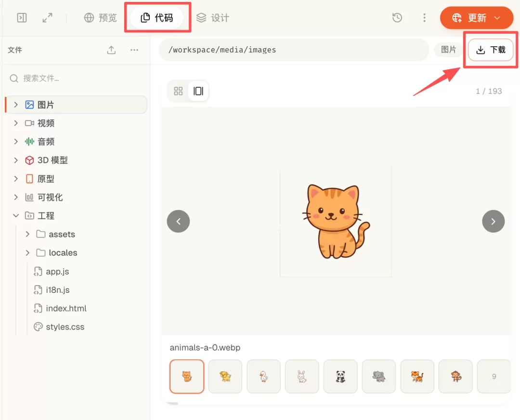Click the styles.css palette icon
This screenshot has width=520, height=420.
38,327
